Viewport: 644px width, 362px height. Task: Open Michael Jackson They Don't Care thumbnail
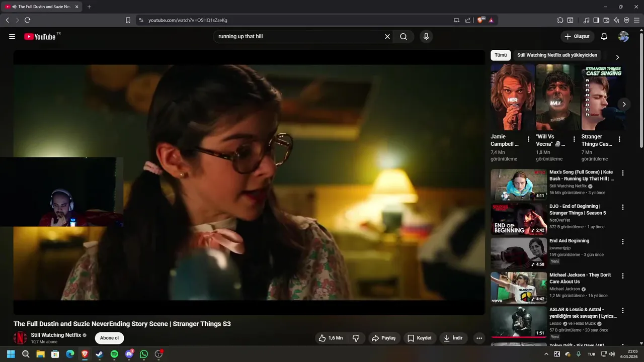coord(519,288)
